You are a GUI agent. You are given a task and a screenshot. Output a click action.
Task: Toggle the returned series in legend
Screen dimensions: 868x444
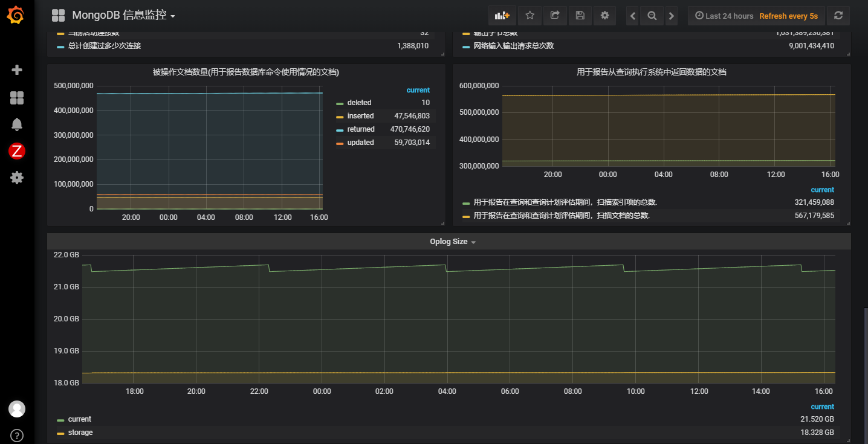[360, 129]
